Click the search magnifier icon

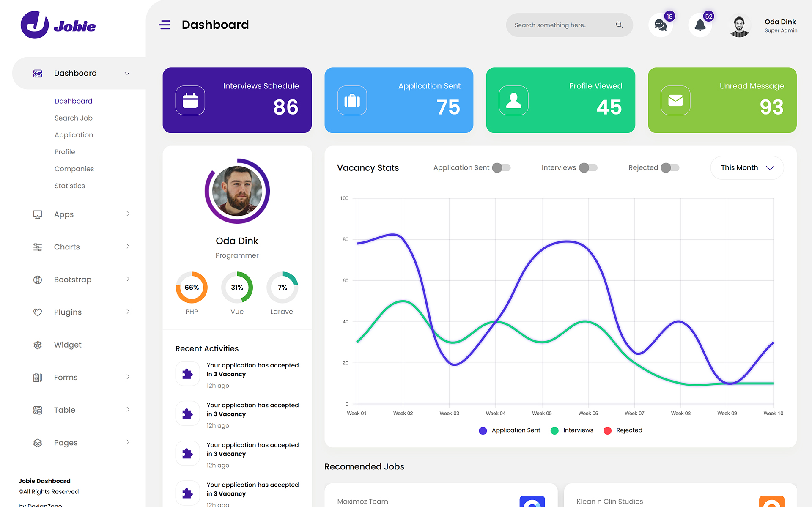tap(619, 25)
